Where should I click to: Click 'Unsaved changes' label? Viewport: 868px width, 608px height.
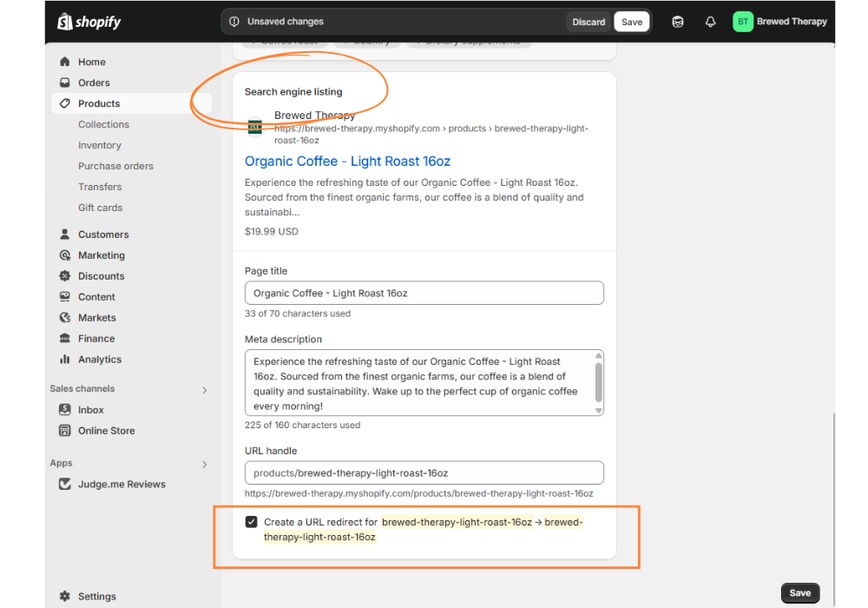coord(285,22)
